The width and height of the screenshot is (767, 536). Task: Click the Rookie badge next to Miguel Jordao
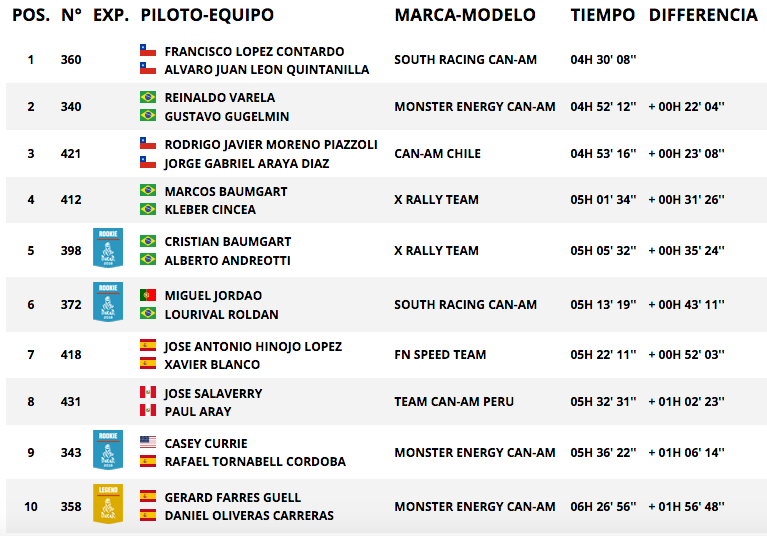click(108, 302)
